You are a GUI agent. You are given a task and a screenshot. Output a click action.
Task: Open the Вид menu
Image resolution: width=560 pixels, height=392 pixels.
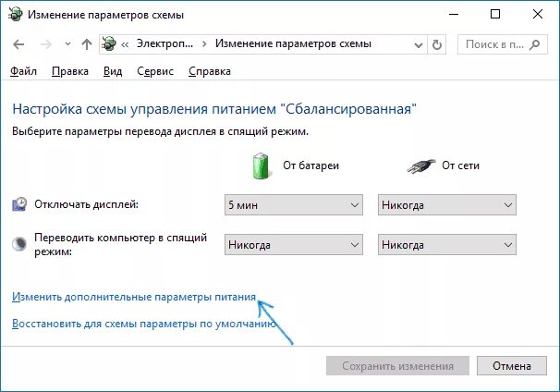(113, 71)
